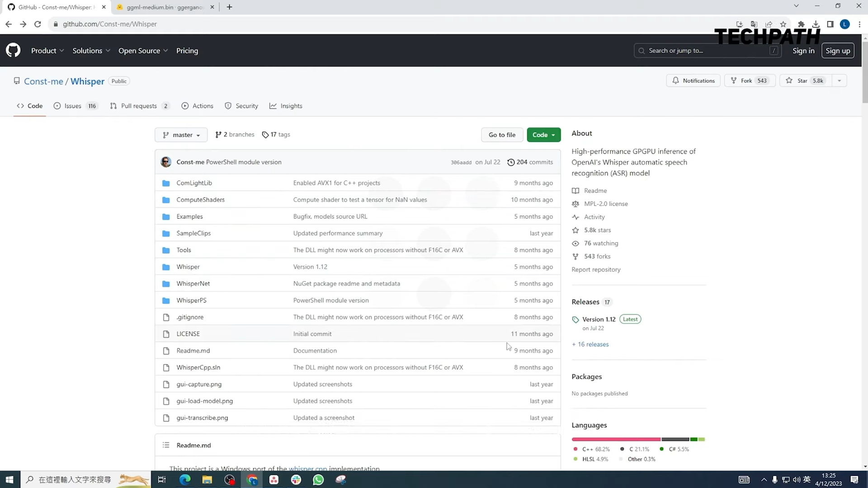This screenshot has height=488, width=868.
Task: Click the Go to file button
Action: (x=502, y=135)
